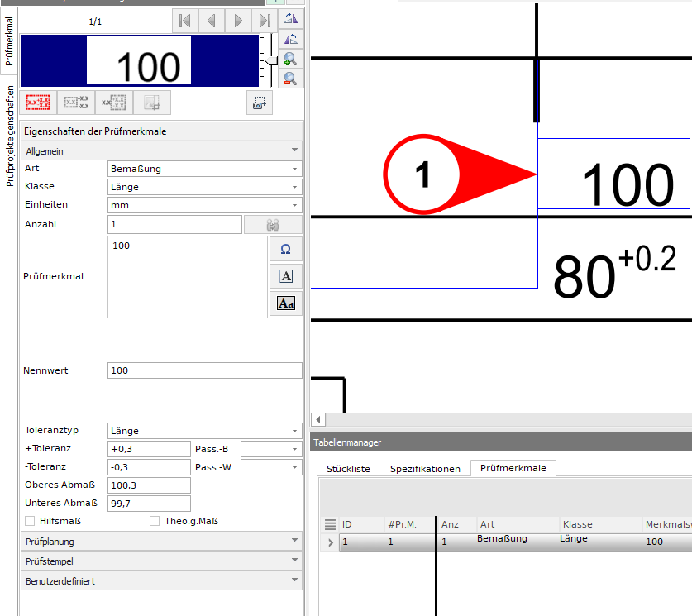
Task: Open the Omega special symbols picker
Action: [285, 249]
